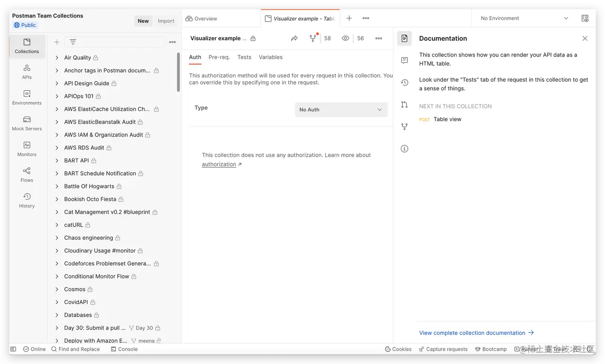Open the collections list more-options ellipsis
Viewport: 605px width, 364px height.
pyautogui.click(x=173, y=42)
